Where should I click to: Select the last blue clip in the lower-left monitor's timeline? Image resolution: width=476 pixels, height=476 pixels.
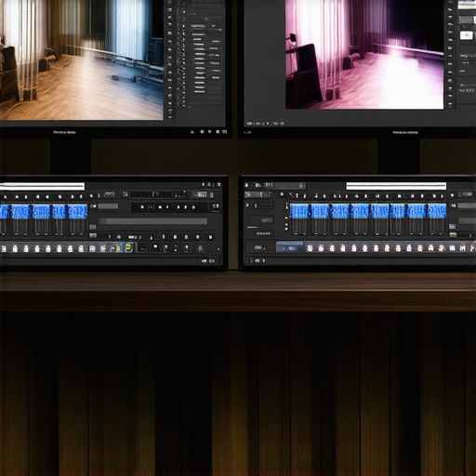[x=78, y=211]
